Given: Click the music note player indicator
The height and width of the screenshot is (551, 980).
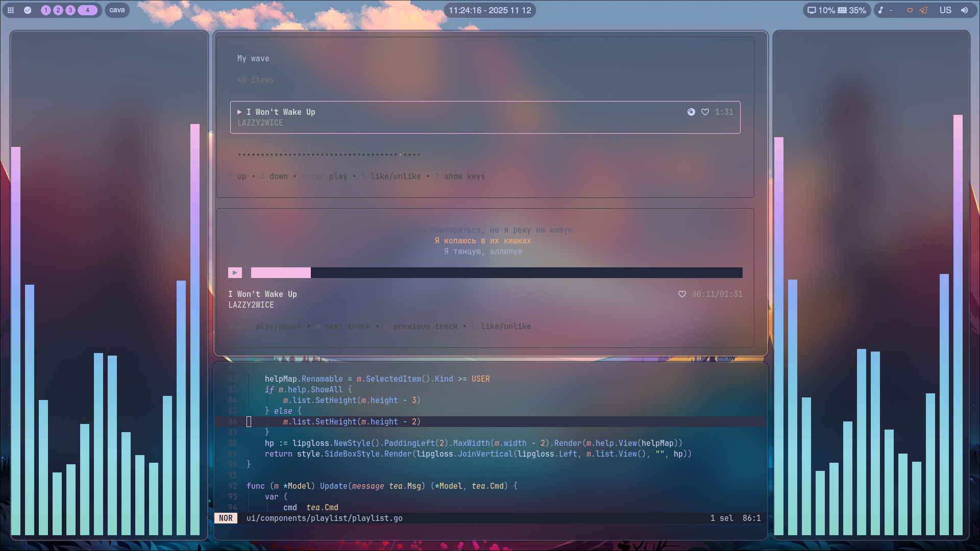Looking at the screenshot, I should [880, 10].
